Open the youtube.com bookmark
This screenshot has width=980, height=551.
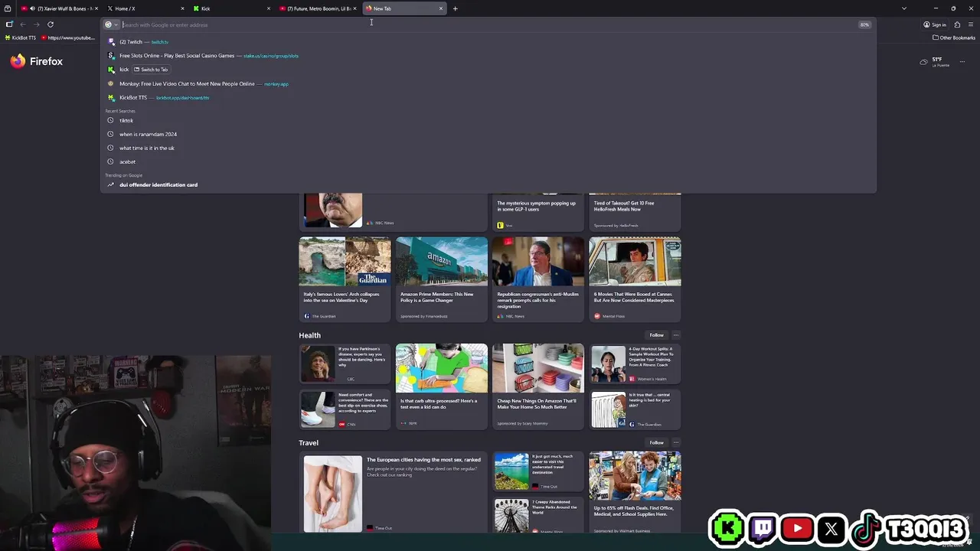point(68,37)
